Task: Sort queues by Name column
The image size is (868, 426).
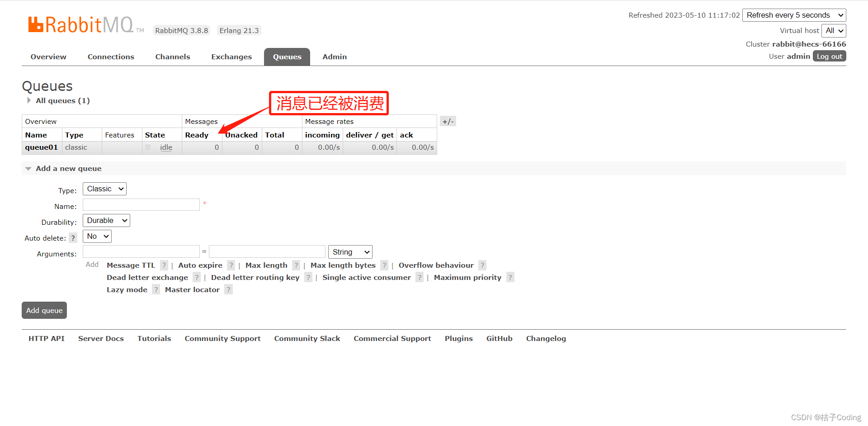Action: (x=36, y=135)
